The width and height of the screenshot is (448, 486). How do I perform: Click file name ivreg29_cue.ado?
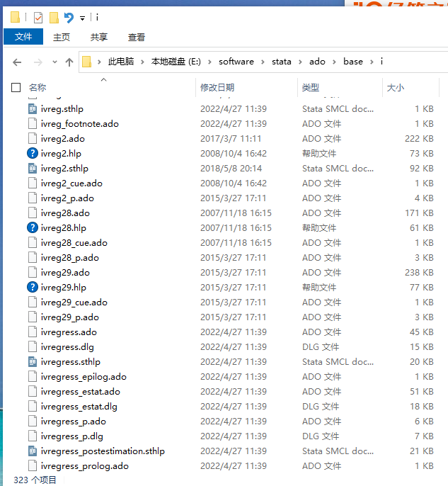(74, 303)
